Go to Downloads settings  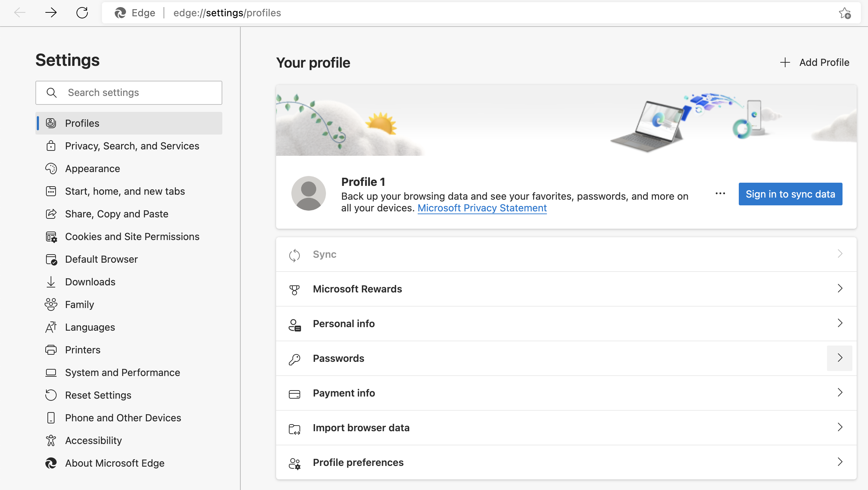[x=129, y=282]
